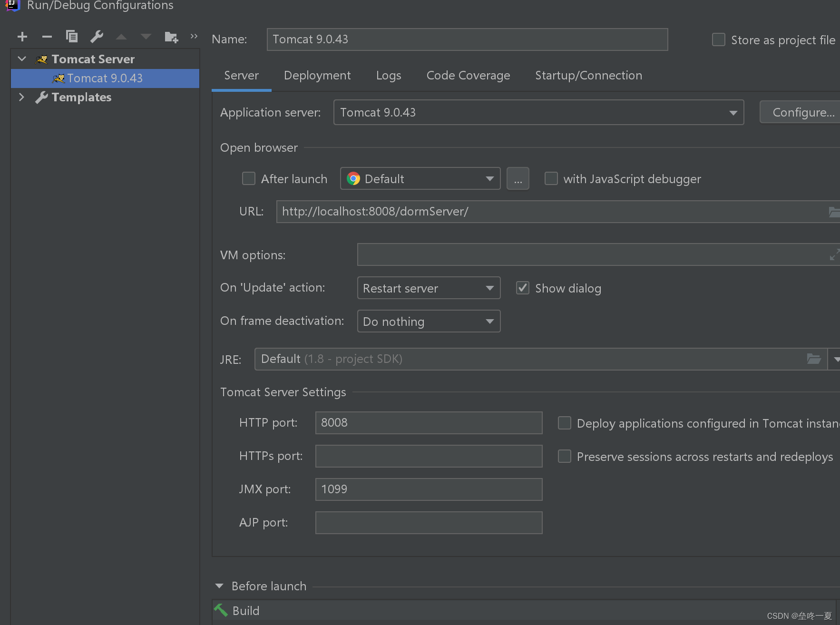Open the URL field folder browse icon
The image size is (840, 625).
pos(834,212)
